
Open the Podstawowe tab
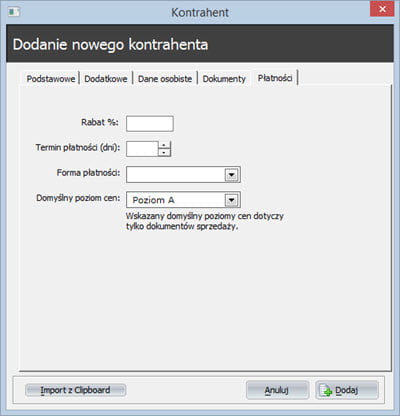pos(51,79)
